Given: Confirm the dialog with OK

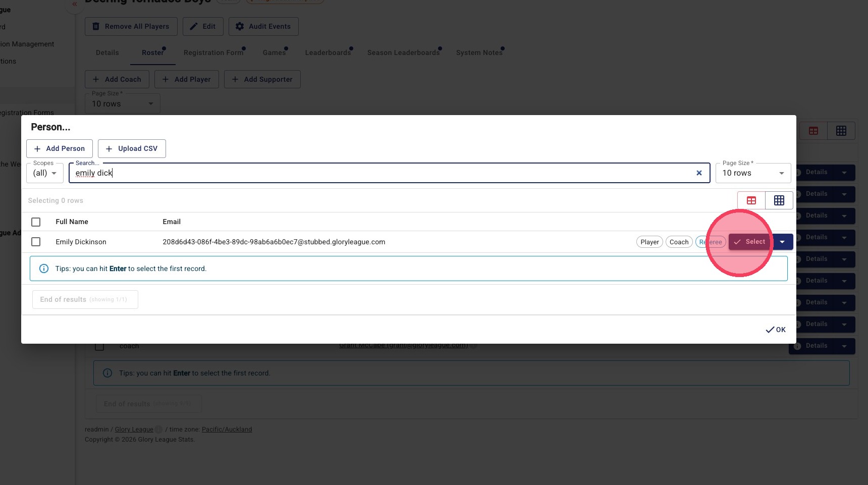Looking at the screenshot, I should [776, 330].
